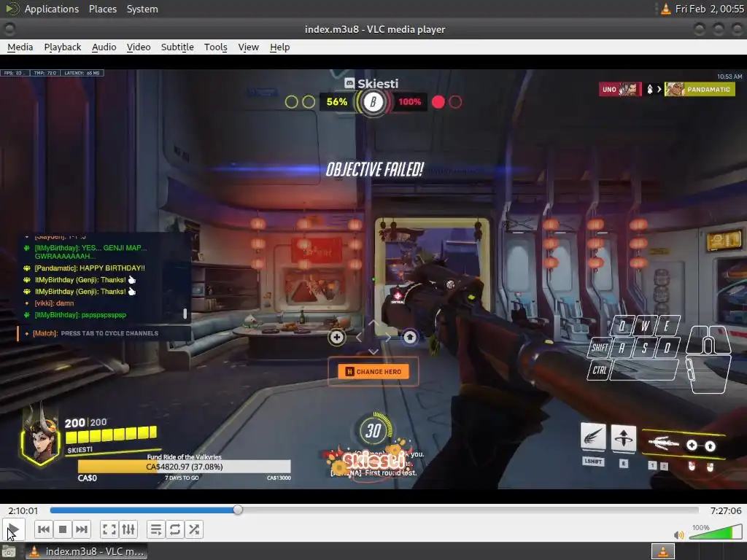Click the LATENCY readout at top-left
The image size is (747, 560).
(82, 73)
